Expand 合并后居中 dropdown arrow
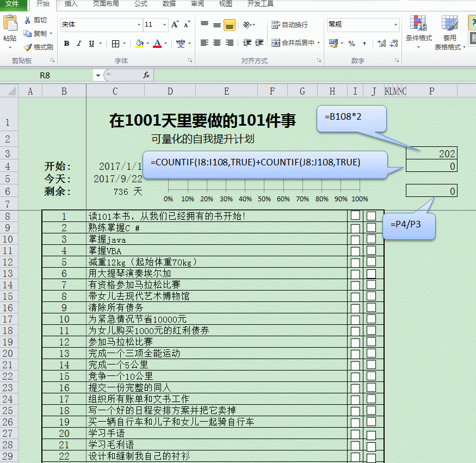The height and width of the screenshot is (463, 476). (x=318, y=43)
